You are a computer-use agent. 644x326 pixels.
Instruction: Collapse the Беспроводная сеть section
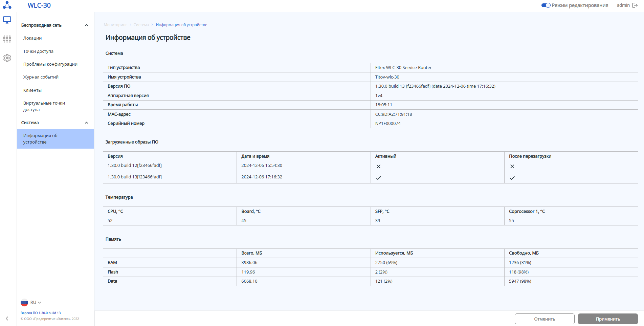click(x=86, y=25)
